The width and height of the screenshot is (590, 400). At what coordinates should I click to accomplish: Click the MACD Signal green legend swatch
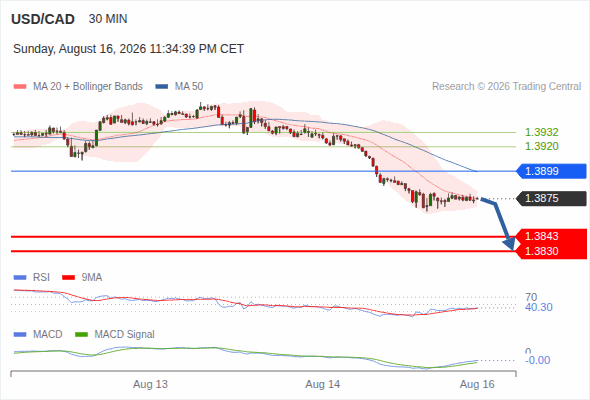pos(81,335)
